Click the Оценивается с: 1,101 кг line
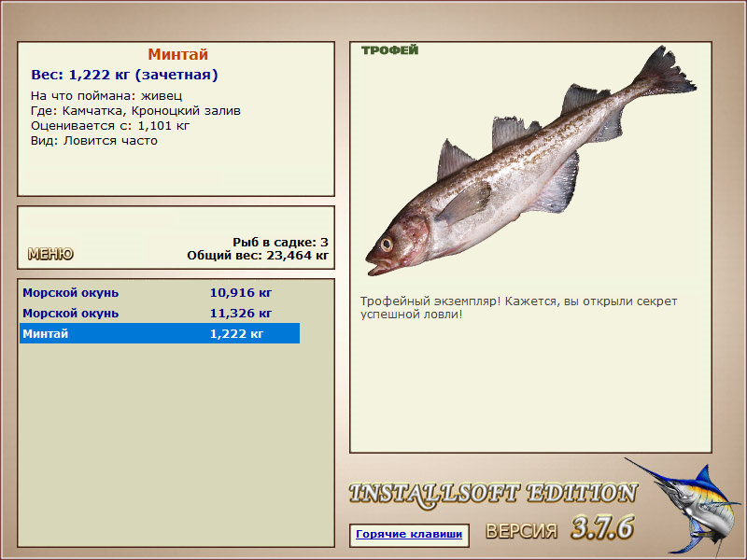This screenshot has height=560, width=747. [x=110, y=126]
